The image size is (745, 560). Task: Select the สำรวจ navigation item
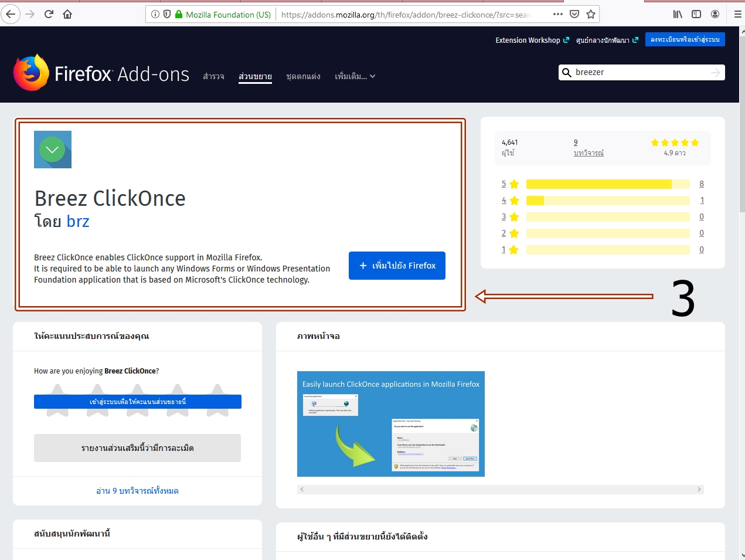[213, 76]
